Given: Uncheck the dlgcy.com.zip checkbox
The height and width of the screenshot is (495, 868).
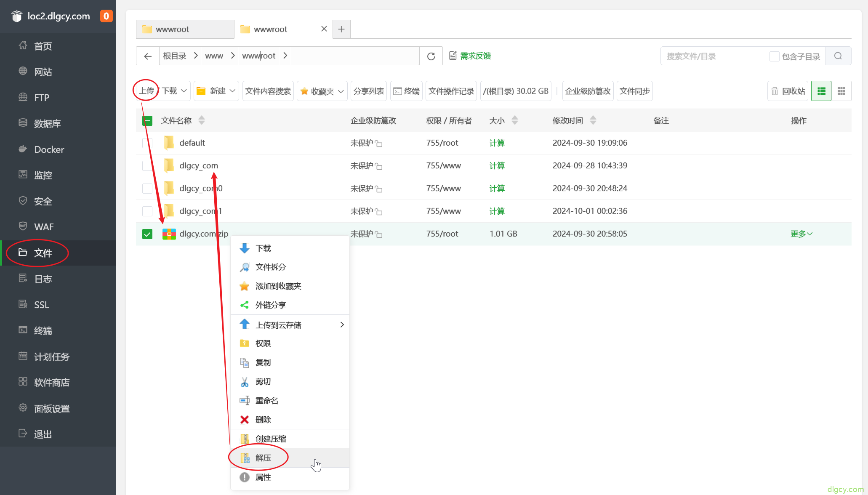Looking at the screenshot, I should coord(147,234).
